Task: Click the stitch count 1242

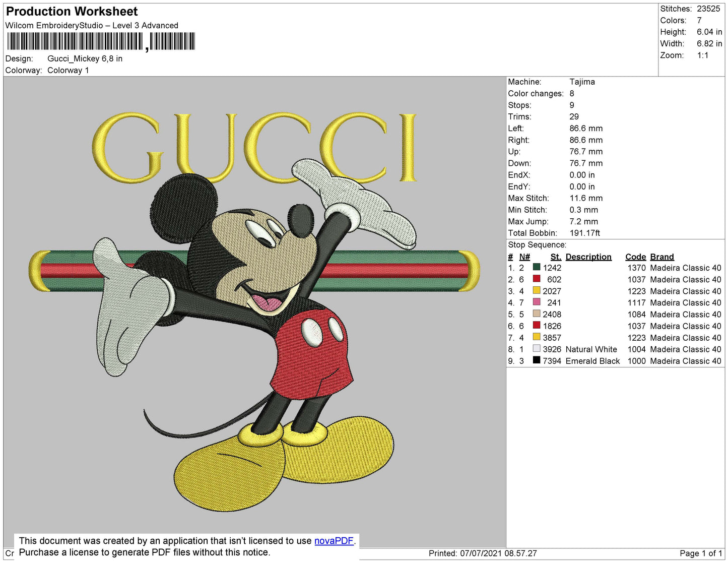Action: click(552, 268)
